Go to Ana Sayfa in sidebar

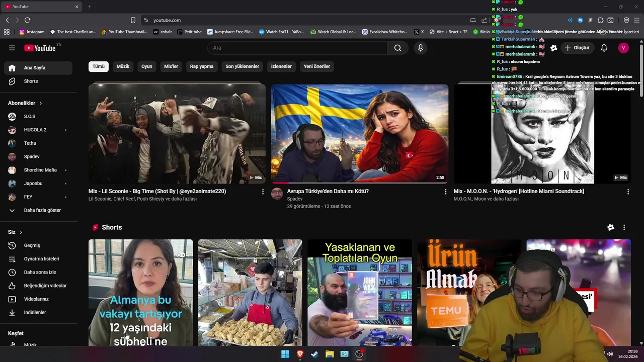[x=38, y=68]
